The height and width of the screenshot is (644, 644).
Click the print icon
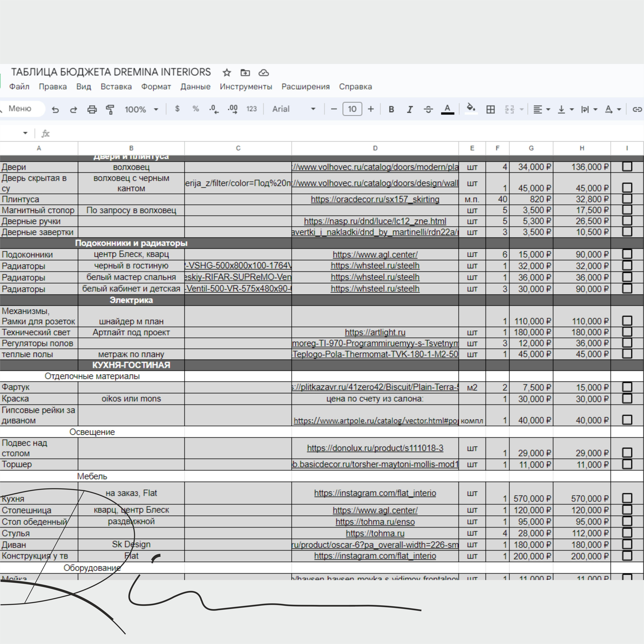pos(92,109)
